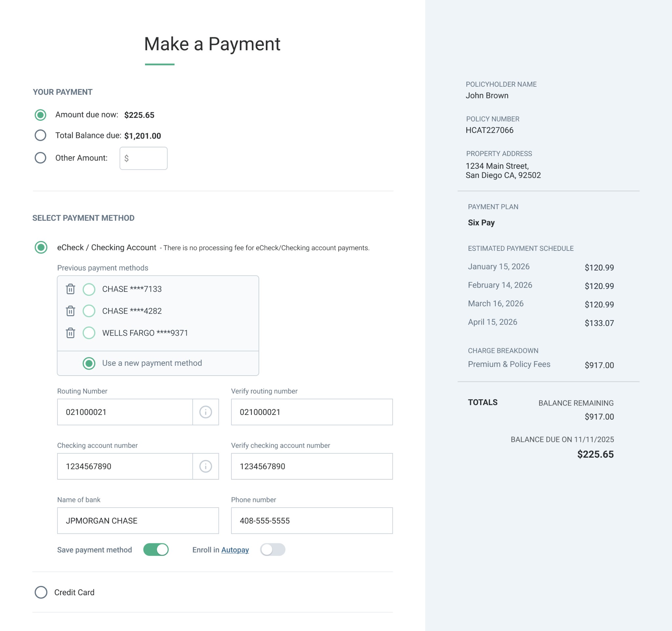Pick the CHASE ****7133 saved account
The image size is (672, 631).
[89, 289]
